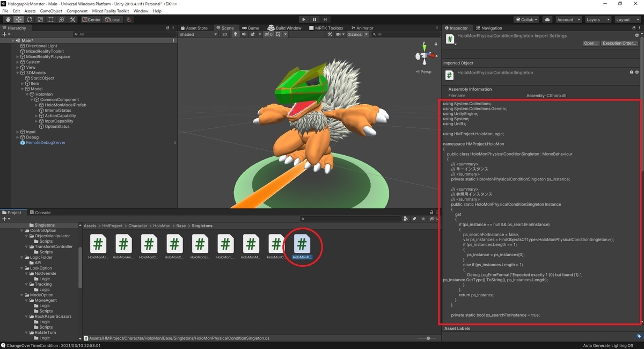Adjust the Project icon size slider
The height and width of the screenshot is (349, 644).
(427, 338)
